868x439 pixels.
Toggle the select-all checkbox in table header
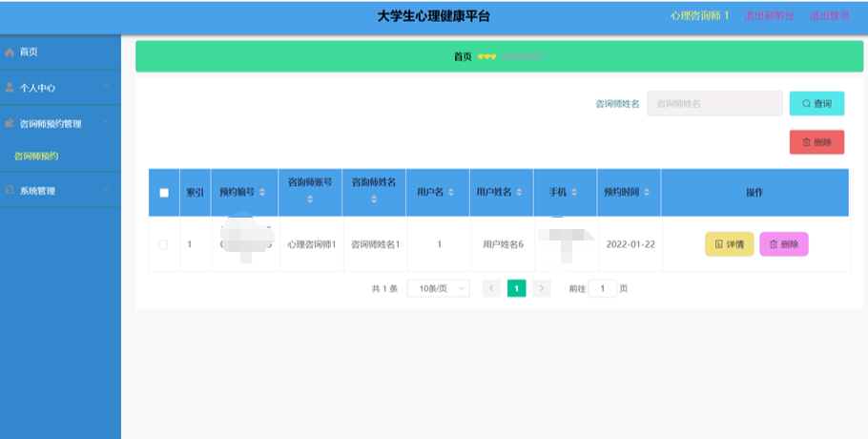pyautogui.click(x=164, y=193)
